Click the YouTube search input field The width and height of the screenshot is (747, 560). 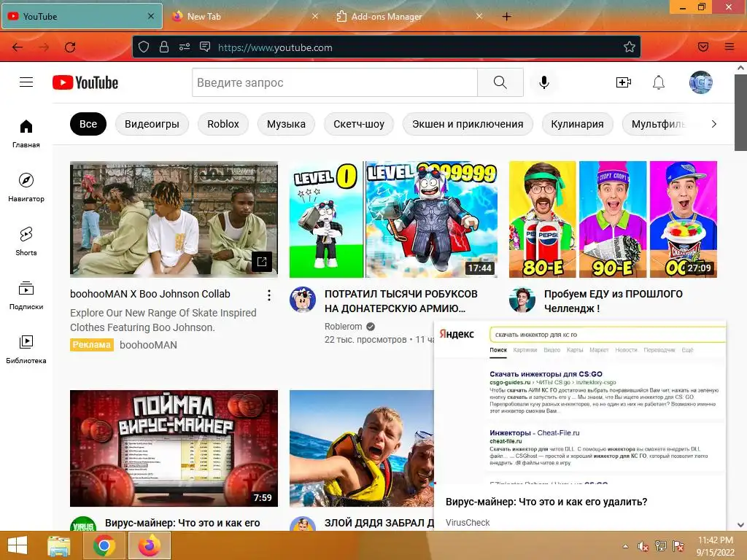point(335,82)
